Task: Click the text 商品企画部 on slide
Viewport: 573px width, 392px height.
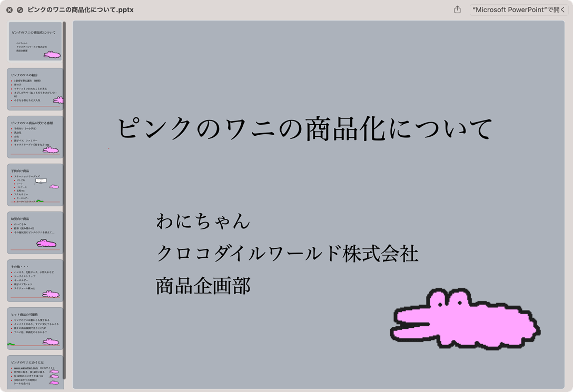Action: pos(203,285)
